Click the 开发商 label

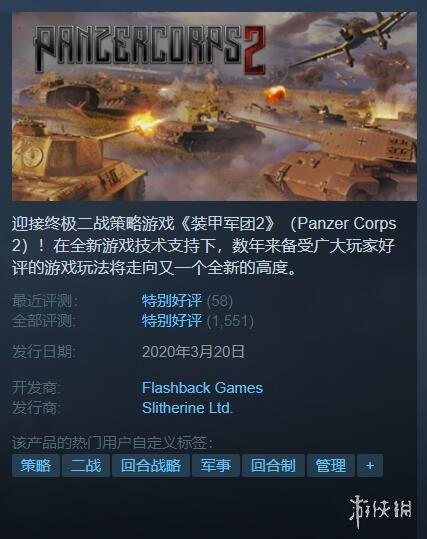tap(36, 388)
